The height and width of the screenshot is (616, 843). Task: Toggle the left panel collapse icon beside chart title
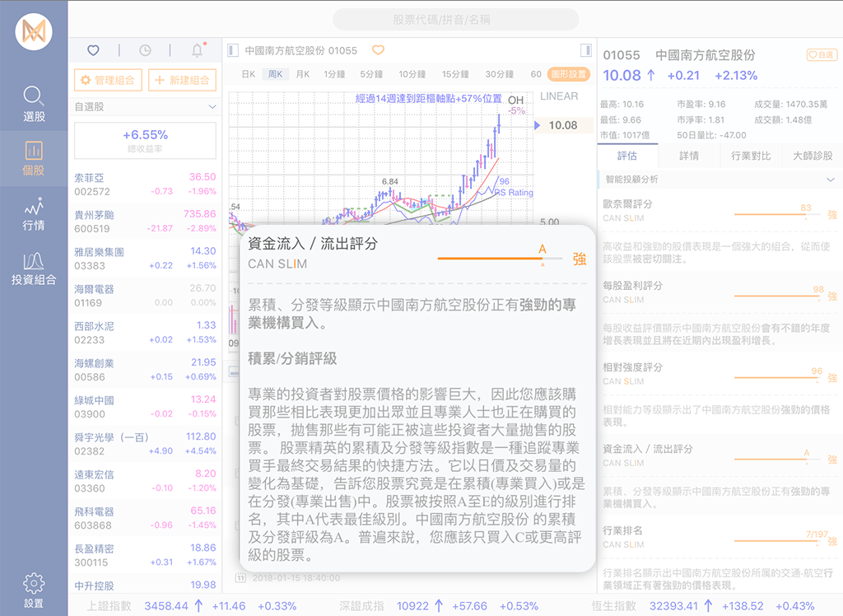233,50
